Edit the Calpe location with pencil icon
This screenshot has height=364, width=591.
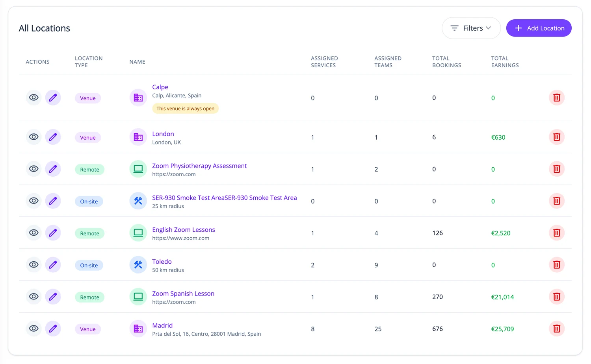tap(53, 98)
